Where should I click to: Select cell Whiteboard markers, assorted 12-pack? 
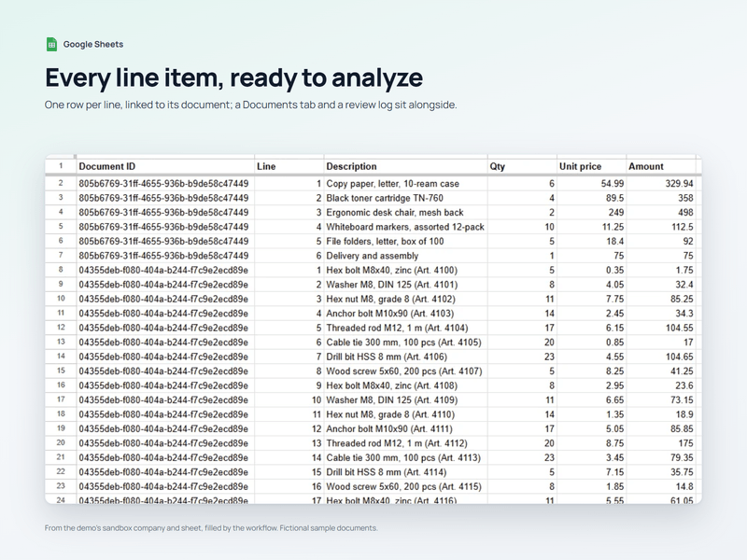tap(406, 227)
